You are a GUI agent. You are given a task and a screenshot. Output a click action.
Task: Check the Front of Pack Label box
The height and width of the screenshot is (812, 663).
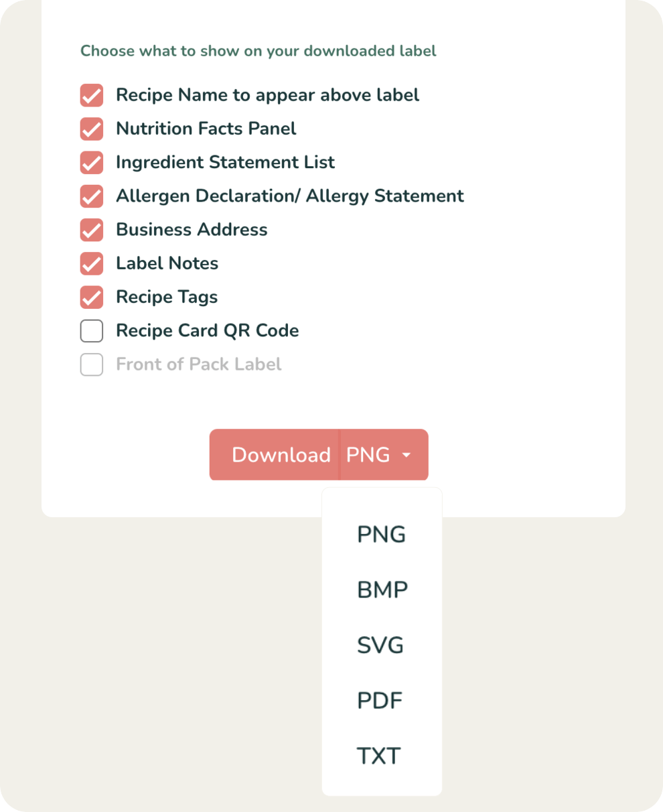point(92,364)
